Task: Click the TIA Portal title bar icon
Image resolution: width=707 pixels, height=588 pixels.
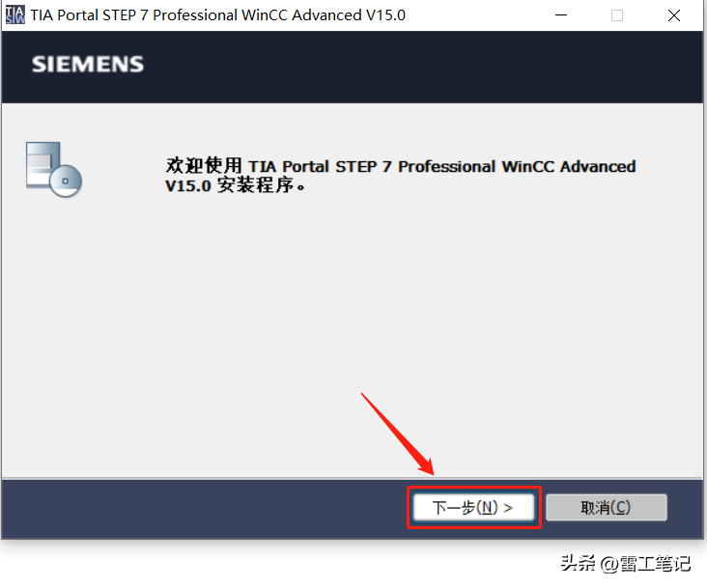Action: coord(14,14)
